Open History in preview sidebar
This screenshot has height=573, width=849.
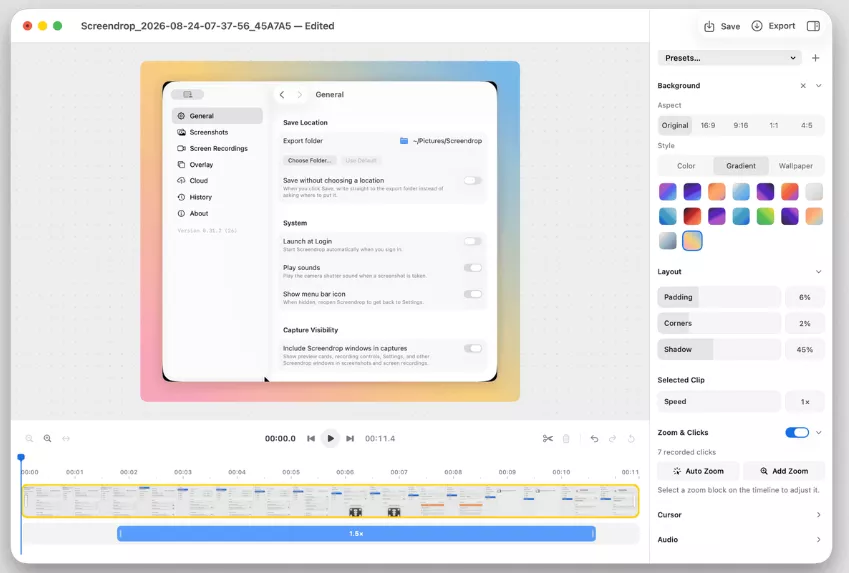pyautogui.click(x=217, y=197)
